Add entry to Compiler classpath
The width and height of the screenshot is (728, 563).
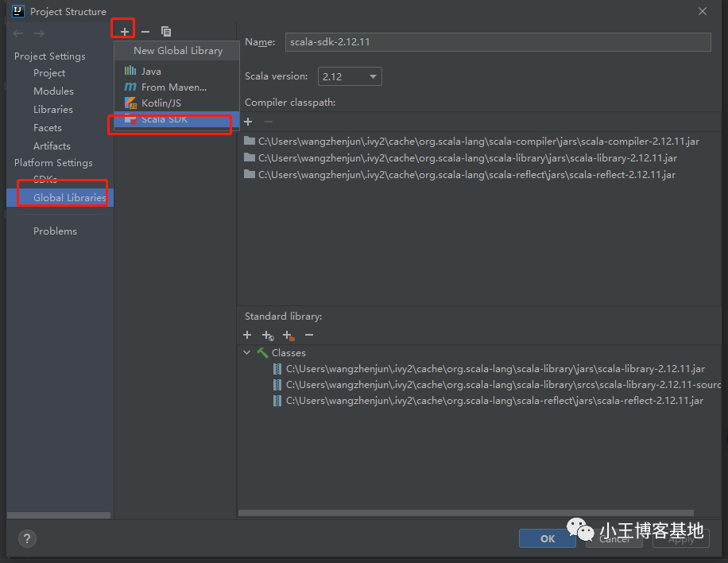click(x=248, y=122)
